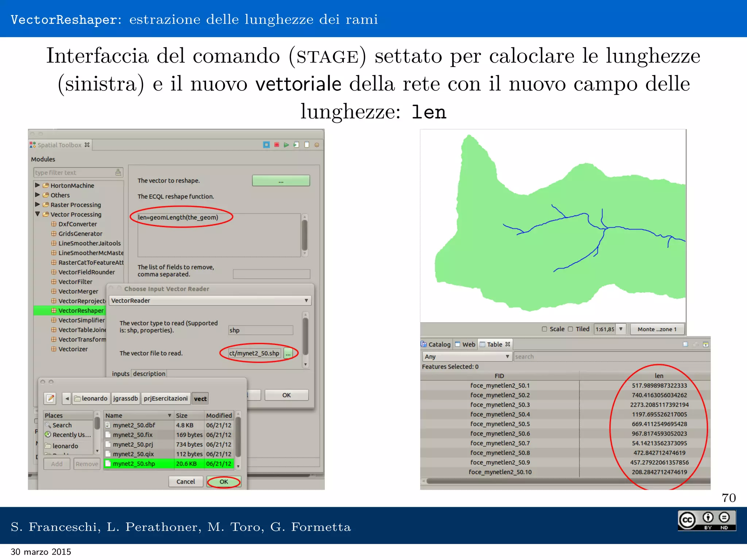Click the HortonMachine folder icon

pyautogui.click(x=46, y=185)
